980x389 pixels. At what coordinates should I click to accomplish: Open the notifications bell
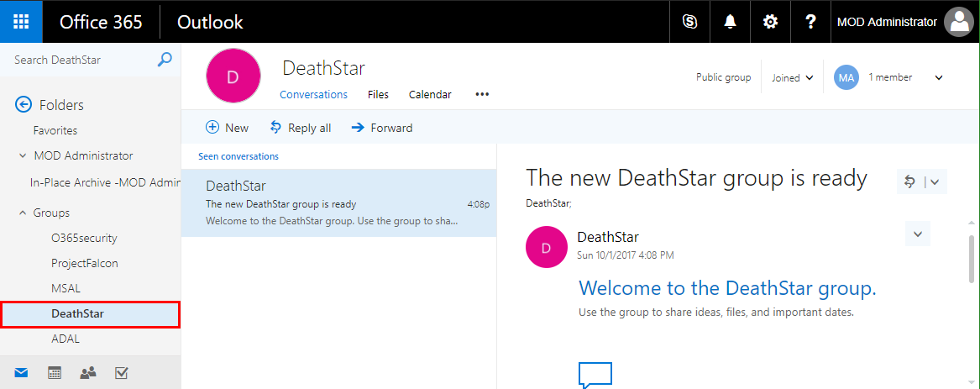point(730,22)
